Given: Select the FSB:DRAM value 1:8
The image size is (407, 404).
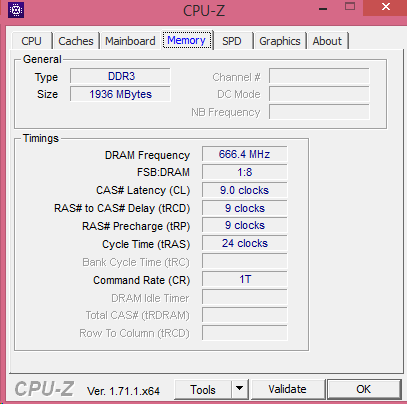Looking at the screenshot, I should 244,172.
